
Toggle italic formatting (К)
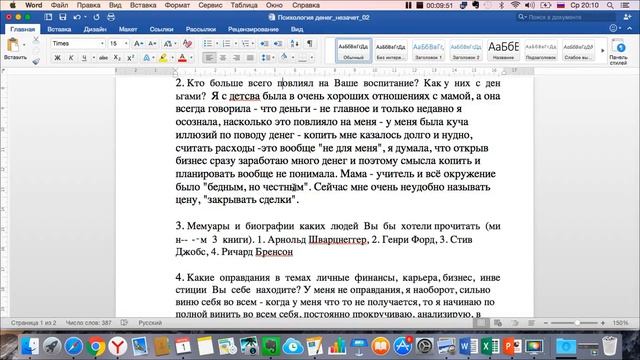[71, 58]
